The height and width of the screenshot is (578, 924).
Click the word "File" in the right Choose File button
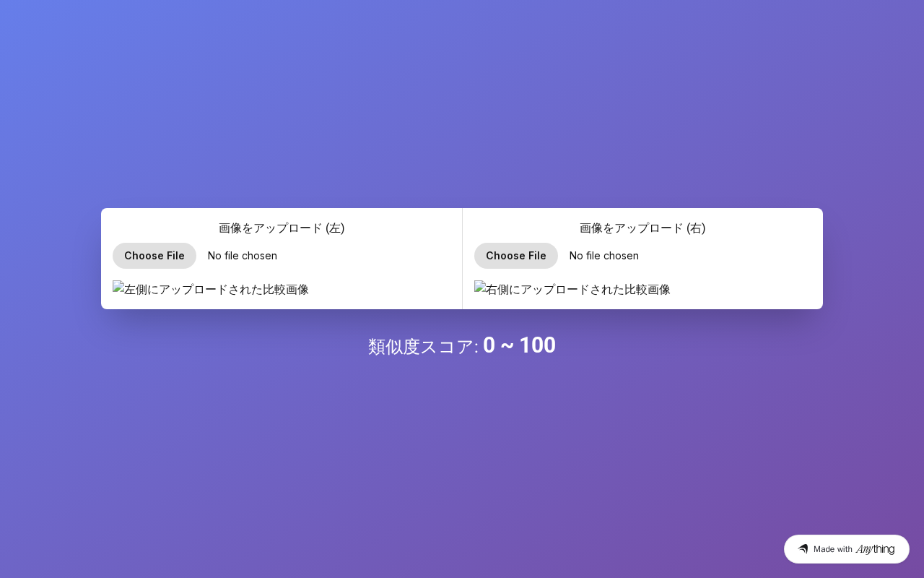tap(536, 256)
